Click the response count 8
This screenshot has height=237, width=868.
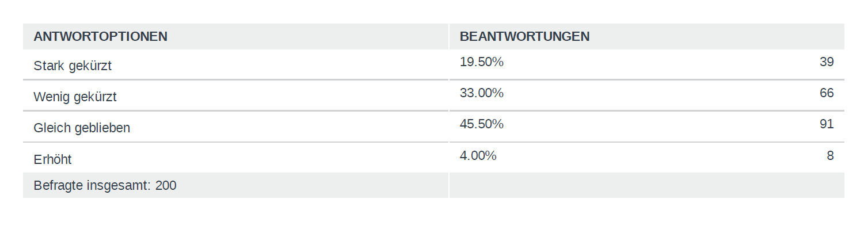[830, 155]
